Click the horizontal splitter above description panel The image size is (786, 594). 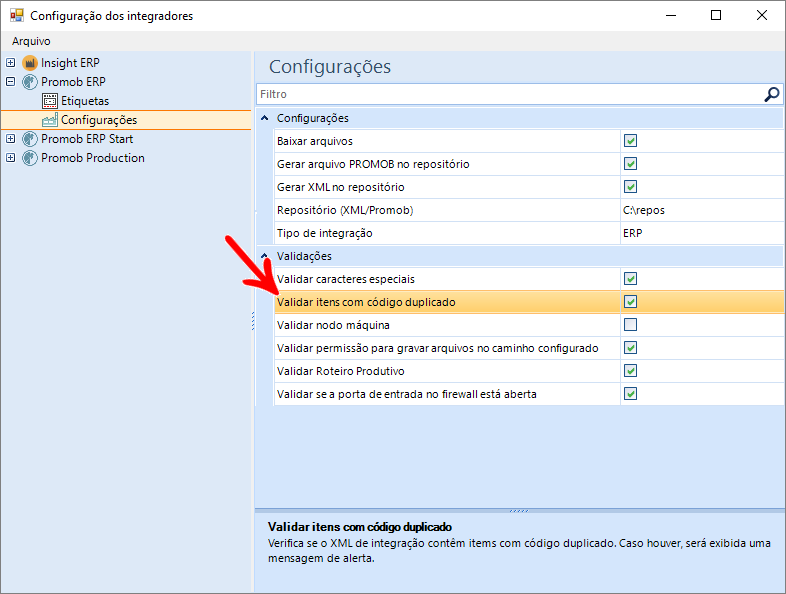[x=520, y=511]
